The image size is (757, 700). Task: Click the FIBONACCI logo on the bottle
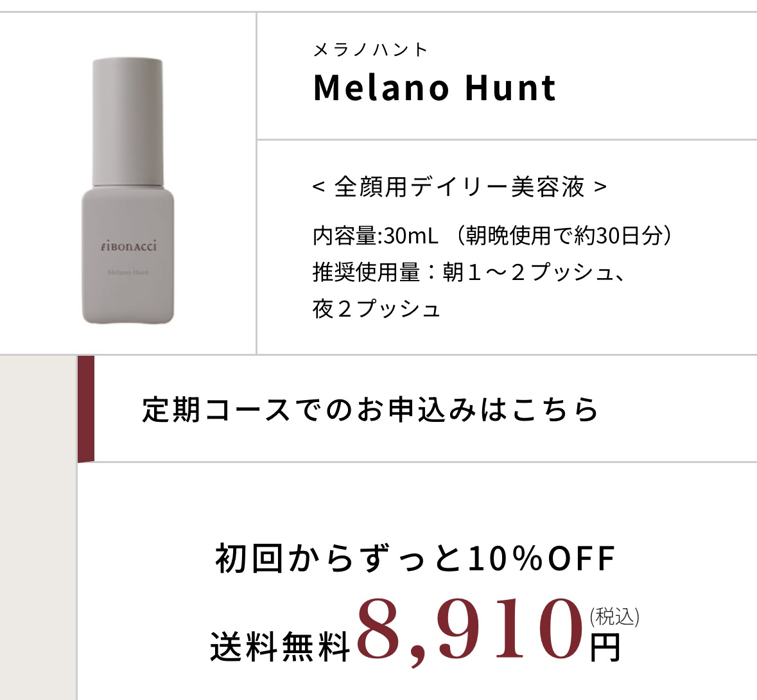[x=128, y=246]
